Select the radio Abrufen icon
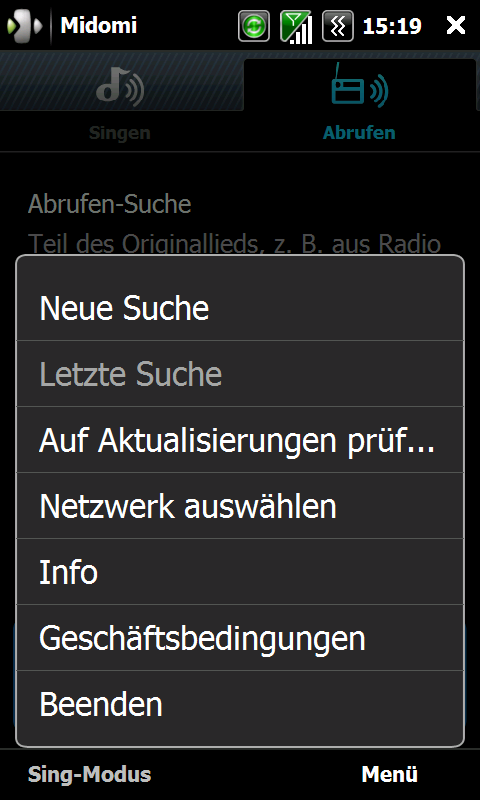Screen dimensions: 480x800 tap(360, 85)
